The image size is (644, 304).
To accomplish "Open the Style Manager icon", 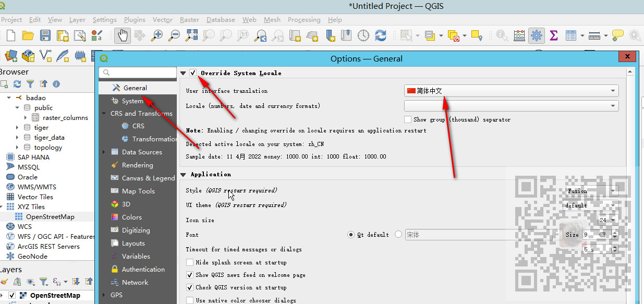I will pyautogui.click(x=96, y=35).
